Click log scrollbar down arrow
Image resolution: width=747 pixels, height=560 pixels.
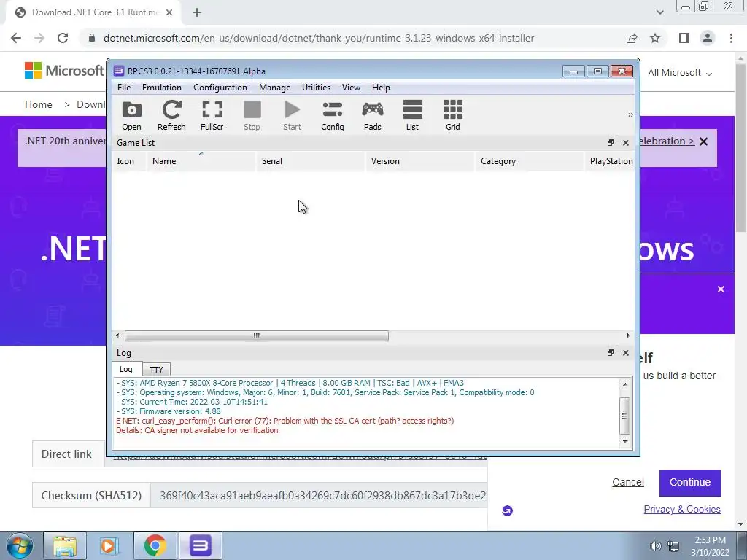[625, 441]
